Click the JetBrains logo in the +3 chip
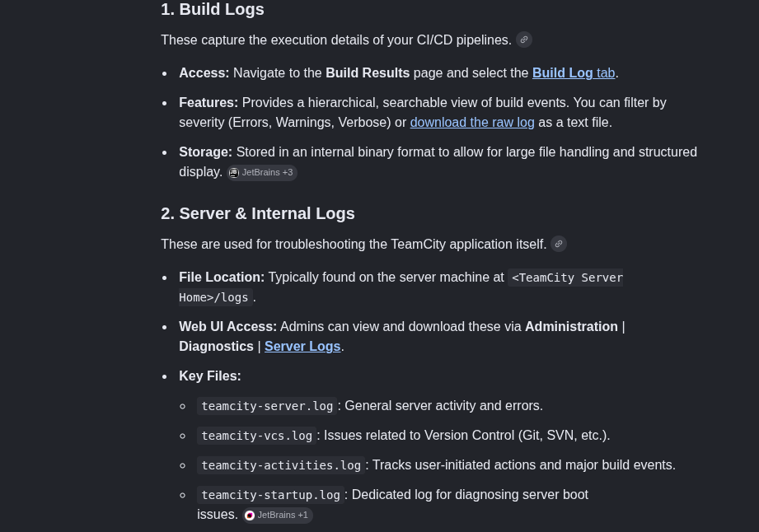Image resolution: width=759 pixels, height=532 pixels. point(234,173)
